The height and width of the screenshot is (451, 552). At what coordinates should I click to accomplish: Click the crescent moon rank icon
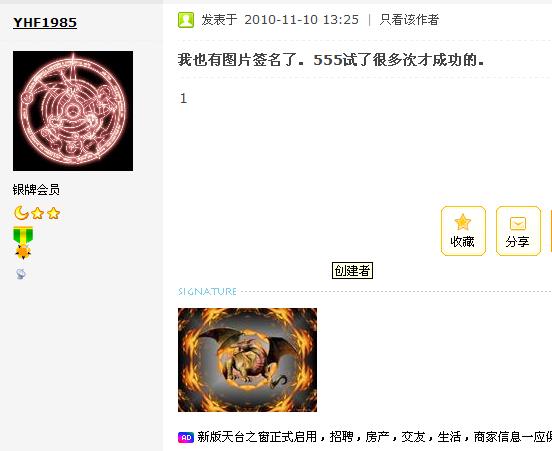point(21,213)
